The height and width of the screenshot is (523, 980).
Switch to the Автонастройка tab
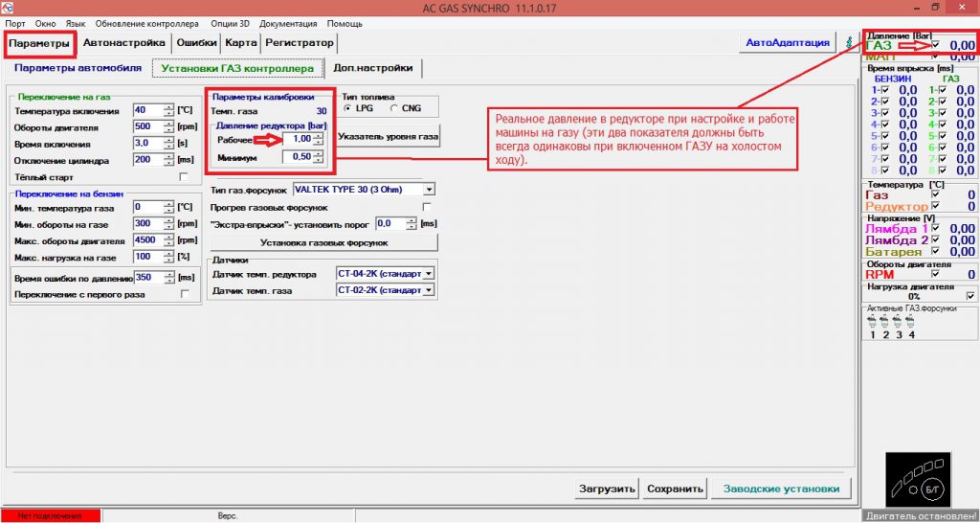click(x=123, y=43)
